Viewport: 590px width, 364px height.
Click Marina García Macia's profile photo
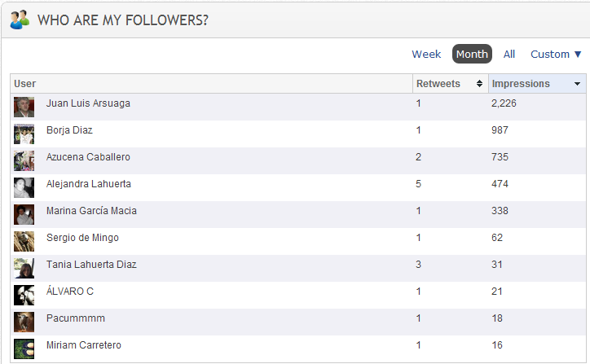click(24, 215)
